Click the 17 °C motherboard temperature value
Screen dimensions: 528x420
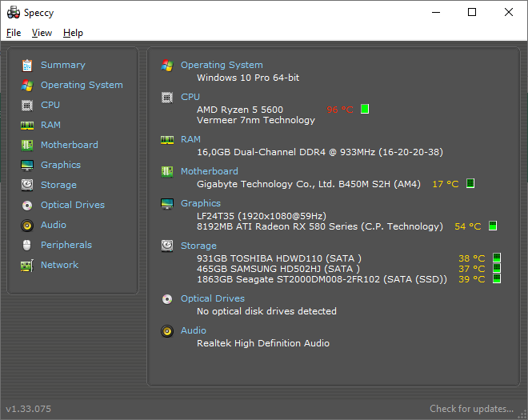[x=446, y=184]
